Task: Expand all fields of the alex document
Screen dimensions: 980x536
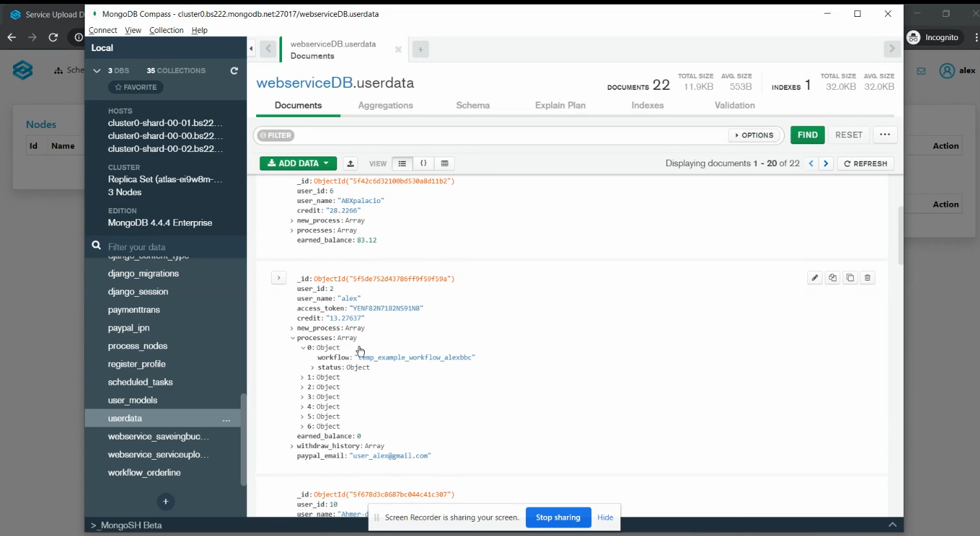Action: [x=278, y=278]
